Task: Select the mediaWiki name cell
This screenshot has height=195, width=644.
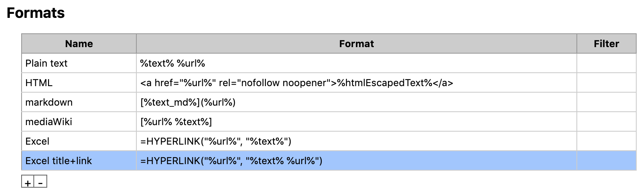Action: (x=49, y=122)
